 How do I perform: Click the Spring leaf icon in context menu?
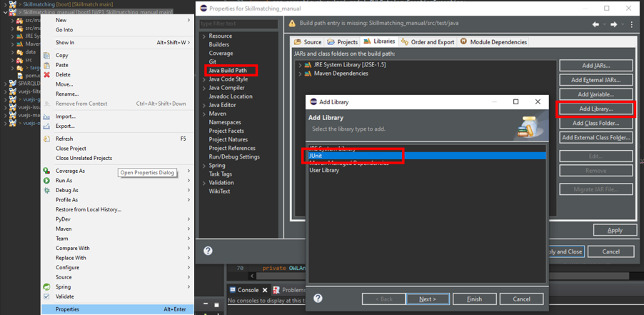tap(47, 286)
